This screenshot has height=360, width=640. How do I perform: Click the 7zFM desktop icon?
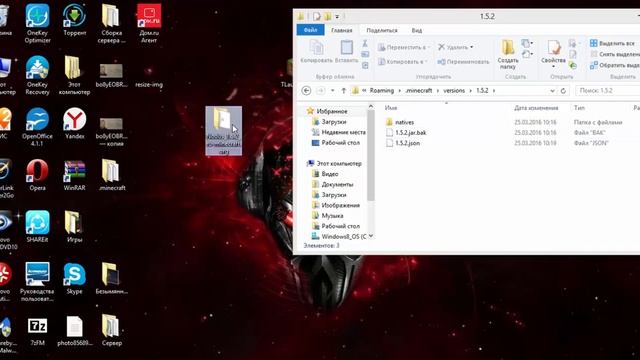coord(37,331)
